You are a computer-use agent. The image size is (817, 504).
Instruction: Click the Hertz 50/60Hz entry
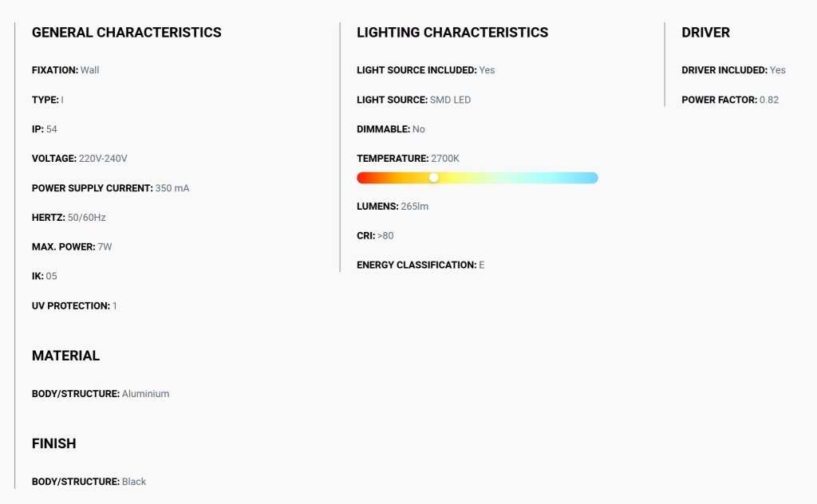click(69, 218)
